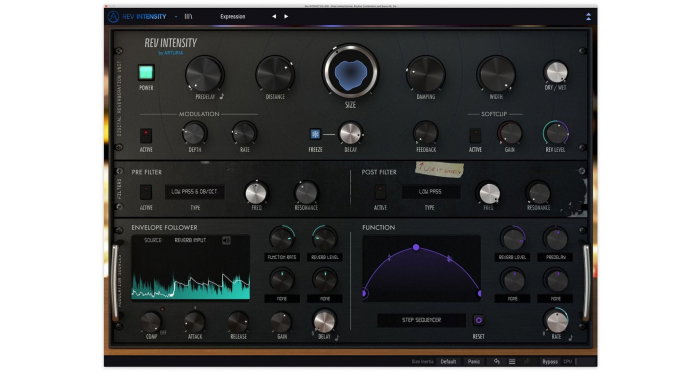The image size is (700, 372).
Task: Click the Post Filter Resonance knob
Action: [539, 193]
